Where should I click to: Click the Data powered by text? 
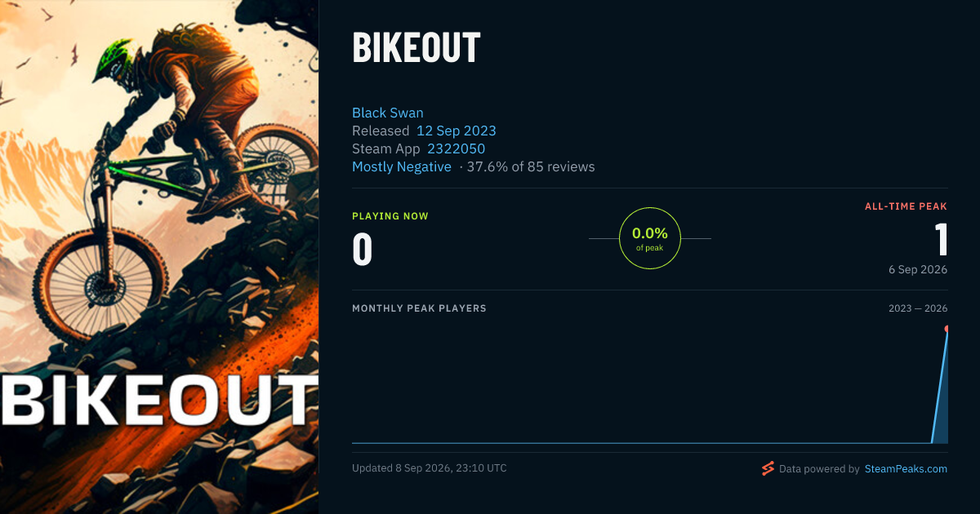coord(819,469)
